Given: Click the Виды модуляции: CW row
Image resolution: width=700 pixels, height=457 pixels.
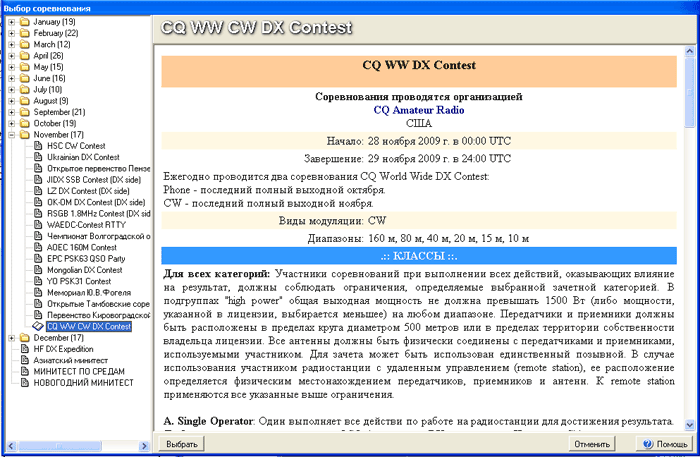Looking at the screenshot, I should (419, 220).
